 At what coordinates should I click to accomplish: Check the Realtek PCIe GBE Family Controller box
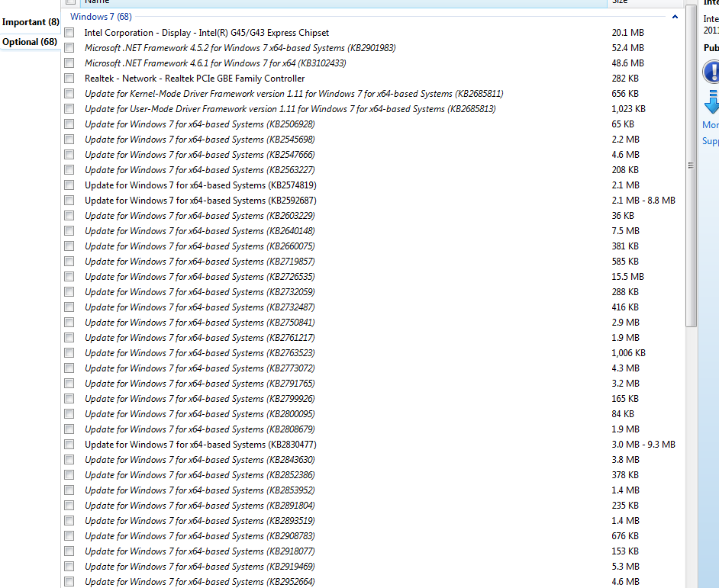70,79
